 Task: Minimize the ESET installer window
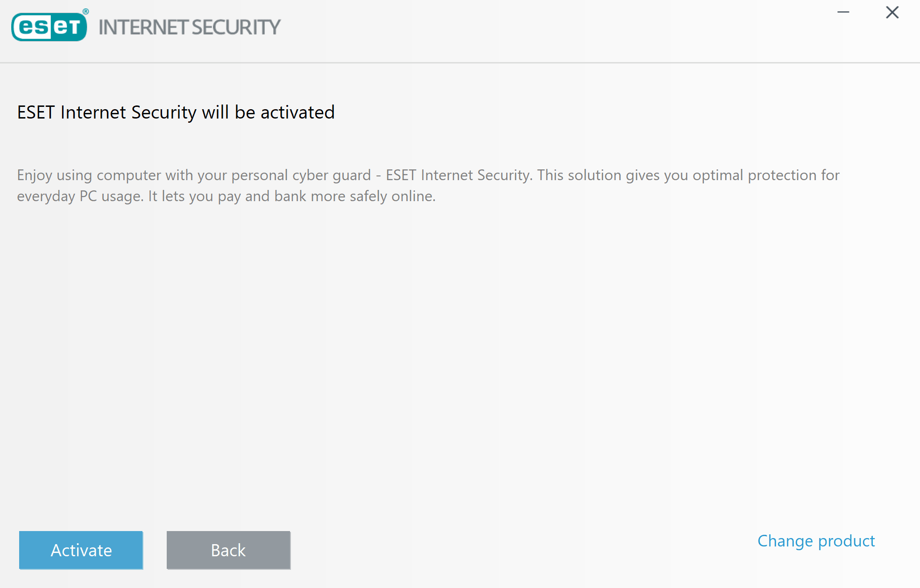coord(843,13)
